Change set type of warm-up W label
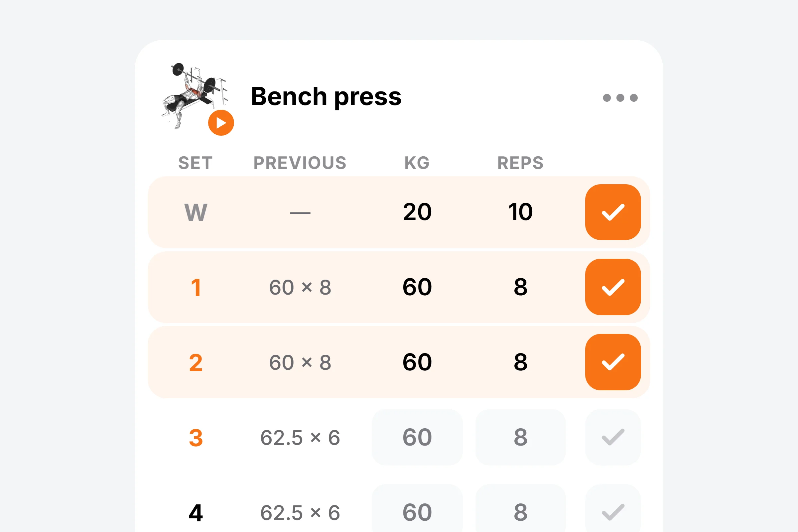Viewport: 798px width, 532px height. [x=196, y=212]
